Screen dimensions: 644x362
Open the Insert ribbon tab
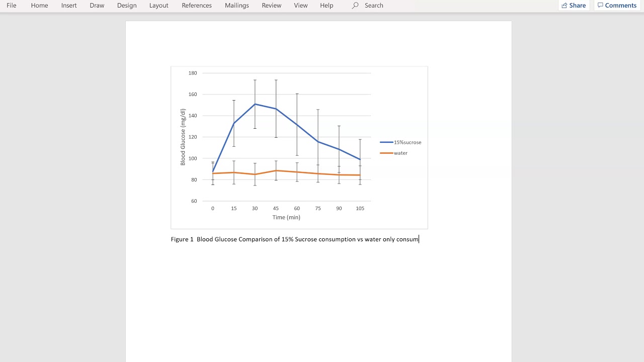(x=69, y=6)
